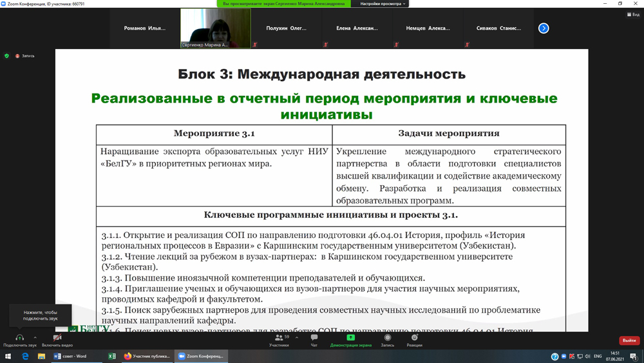Open the View (Вид) layout menu
The width and height of the screenshot is (644, 363).
click(633, 14)
